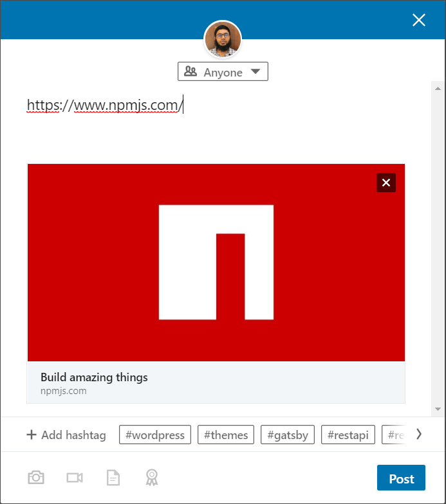Add a photo with the camera icon
Screen dimensions: 446x504
coord(36,478)
